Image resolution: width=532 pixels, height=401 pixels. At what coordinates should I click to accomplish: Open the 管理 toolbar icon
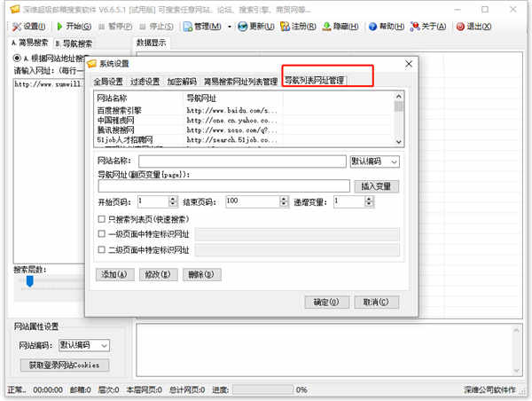coord(202,27)
